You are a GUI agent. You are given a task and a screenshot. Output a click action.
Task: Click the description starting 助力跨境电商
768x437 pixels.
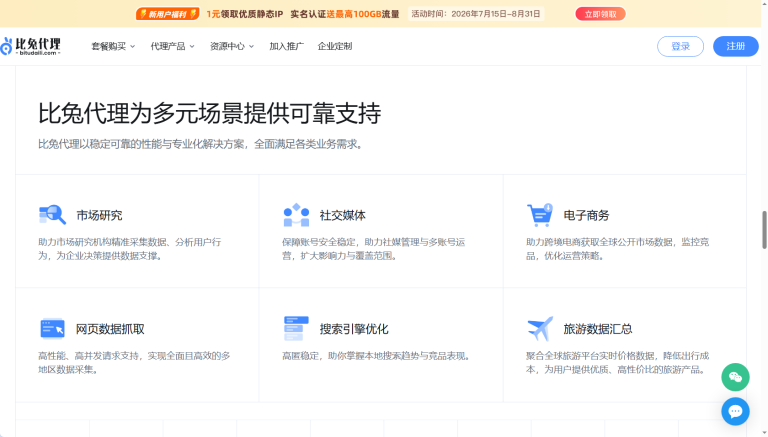[x=618, y=249]
